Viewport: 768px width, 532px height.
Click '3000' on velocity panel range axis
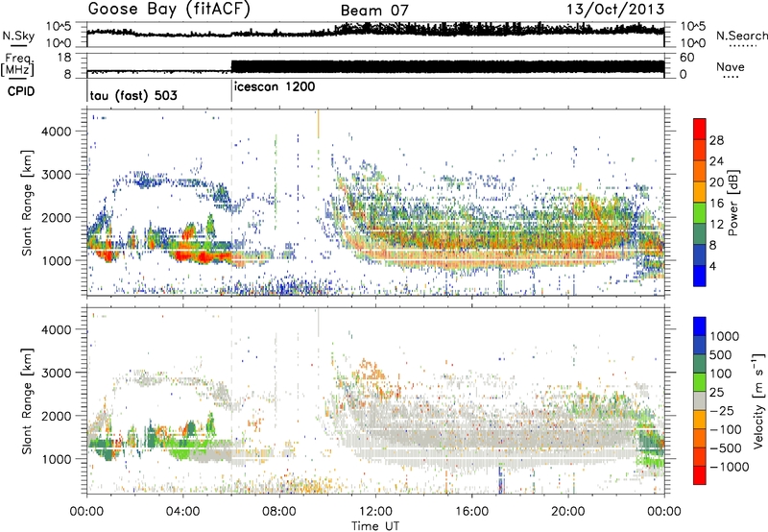pos(57,373)
